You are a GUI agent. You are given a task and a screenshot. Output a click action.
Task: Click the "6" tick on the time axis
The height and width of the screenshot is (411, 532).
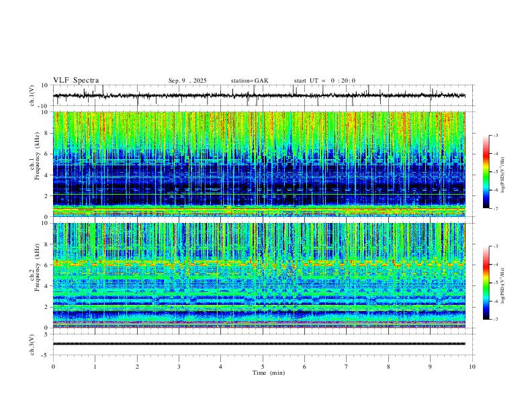tap(305, 367)
